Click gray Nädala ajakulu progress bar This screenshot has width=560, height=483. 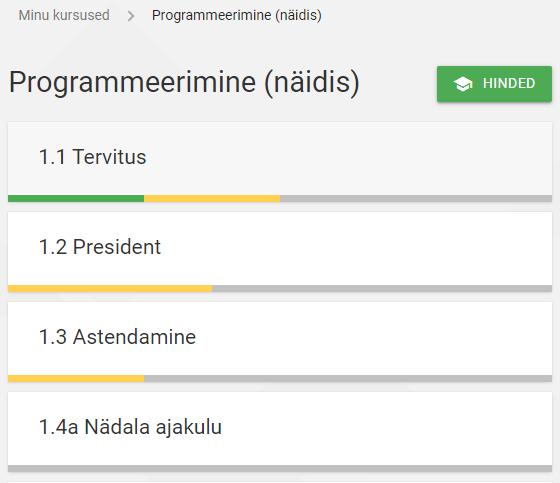click(x=280, y=469)
